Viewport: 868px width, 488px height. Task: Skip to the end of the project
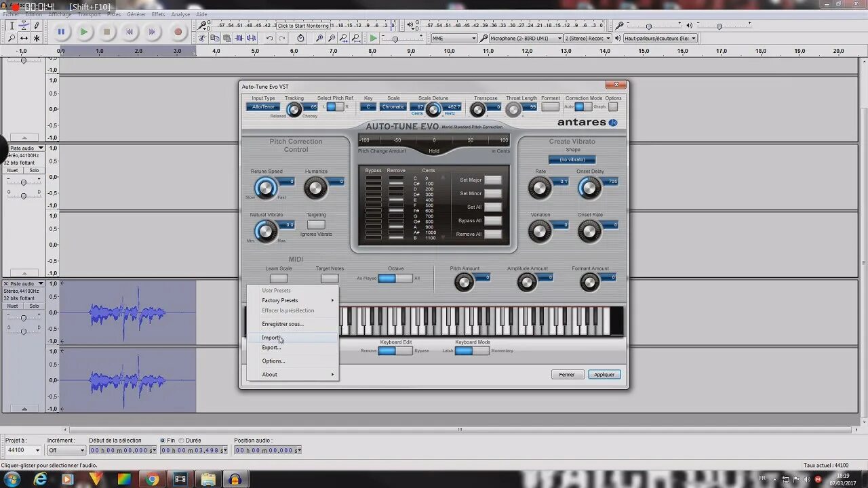[153, 31]
